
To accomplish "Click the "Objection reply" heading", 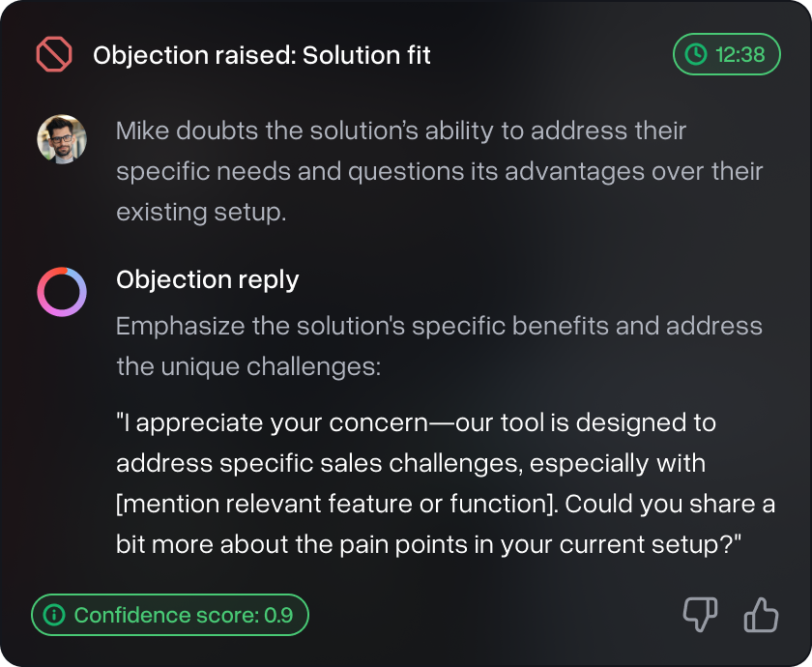I will 207,280.
